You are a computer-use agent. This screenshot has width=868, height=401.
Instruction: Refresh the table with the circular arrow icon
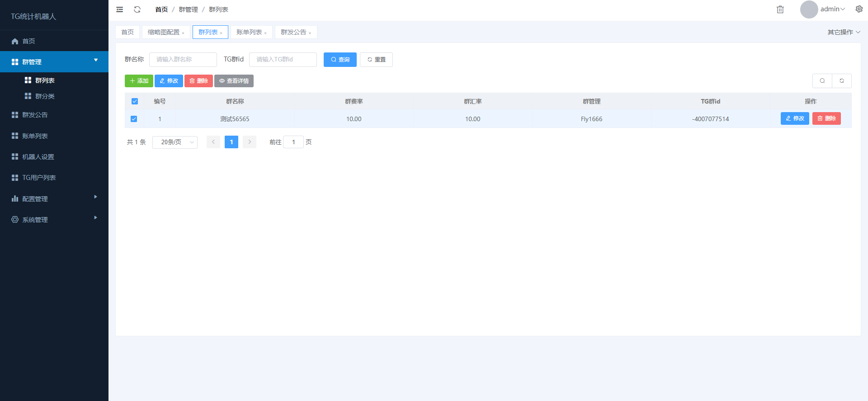(842, 81)
